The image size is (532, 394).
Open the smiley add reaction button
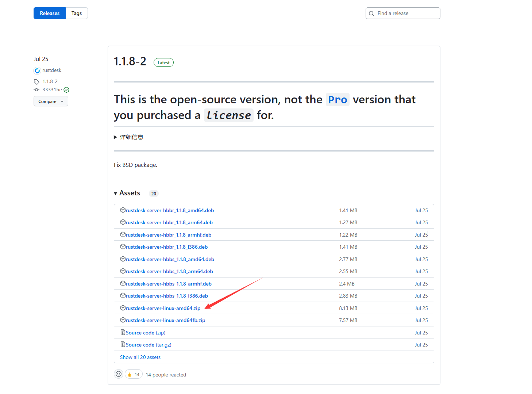coord(119,374)
